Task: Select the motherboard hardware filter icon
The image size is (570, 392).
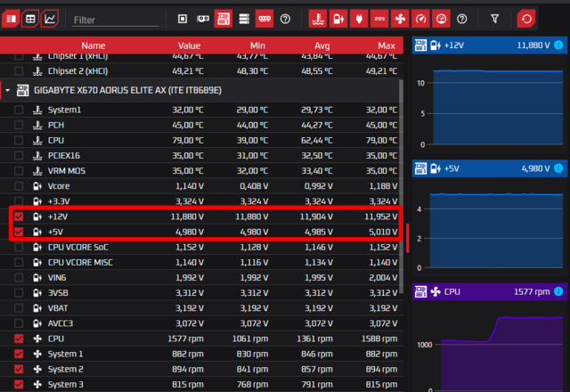Action: 224,18
